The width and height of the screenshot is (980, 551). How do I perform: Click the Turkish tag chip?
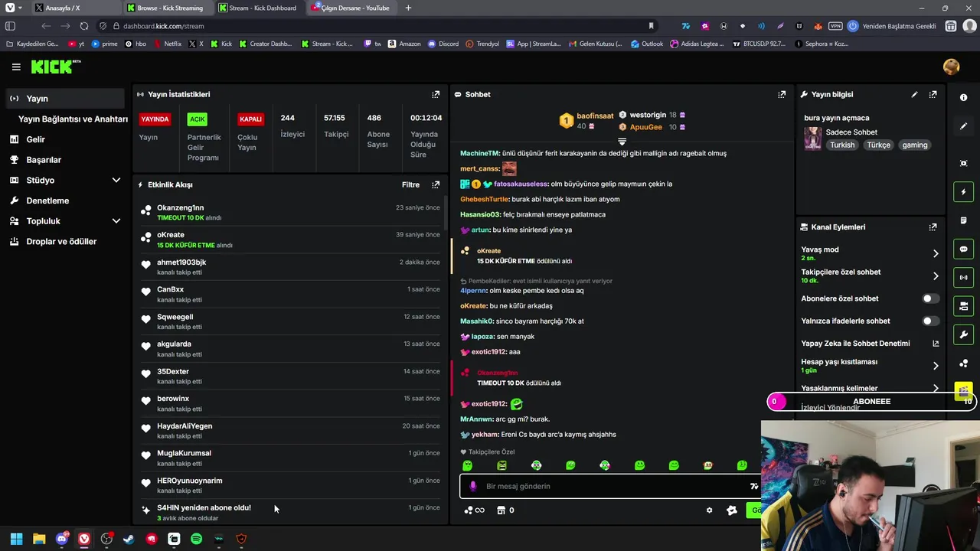(x=842, y=145)
